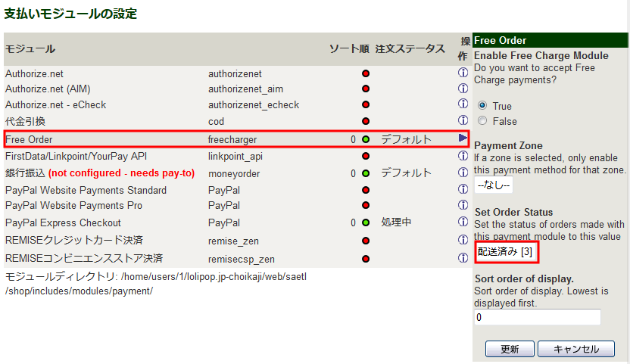This screenshot has width=630, height=364.
Task: Open the Payment Zone --なし-- dropdown
Action: pos(494,185)
